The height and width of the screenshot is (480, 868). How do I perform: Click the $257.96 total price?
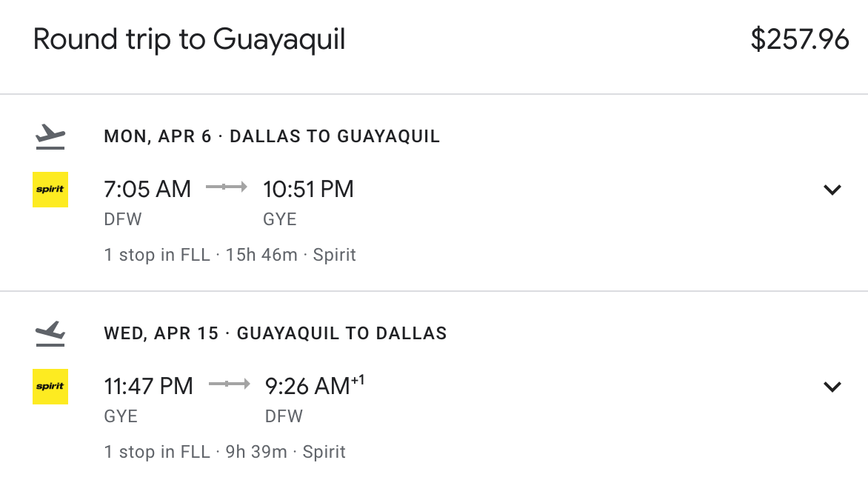[x=800, y=39]
